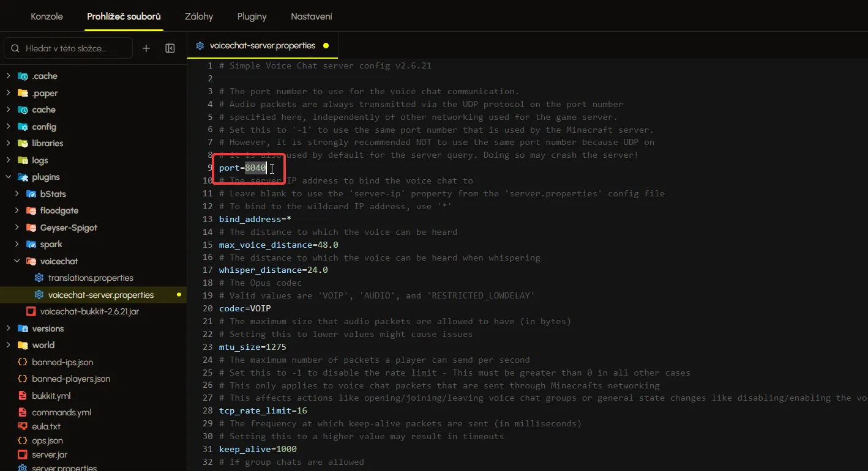Open the Konzole tab

(47, 17)
